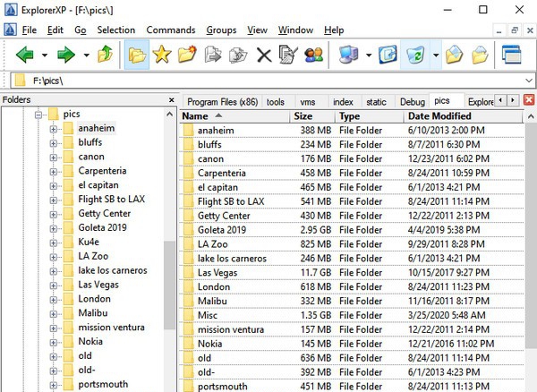
Task: Open back history dropdown arrow
Action: point(45,55)
